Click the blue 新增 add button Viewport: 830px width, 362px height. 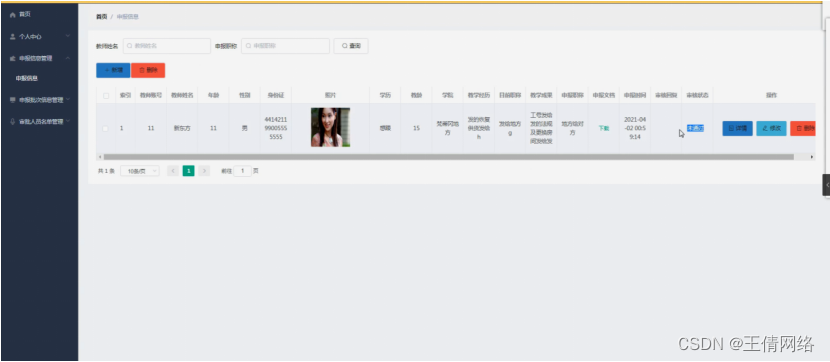pyautogui.click(x=113, y=70)
